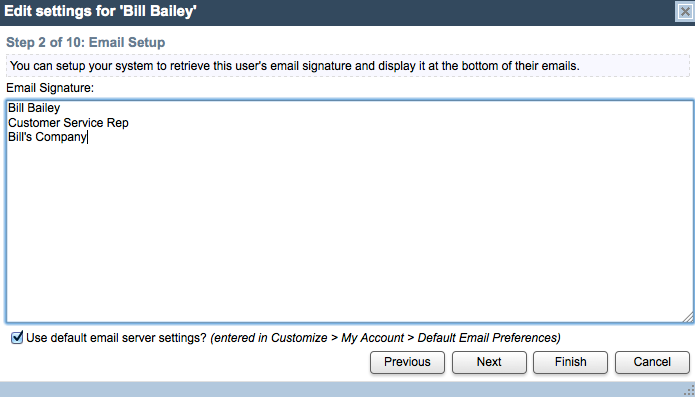Click the "Use default email server settings?" label text
The height and width of the screenshot is (397, 695).
pos(117,338)
